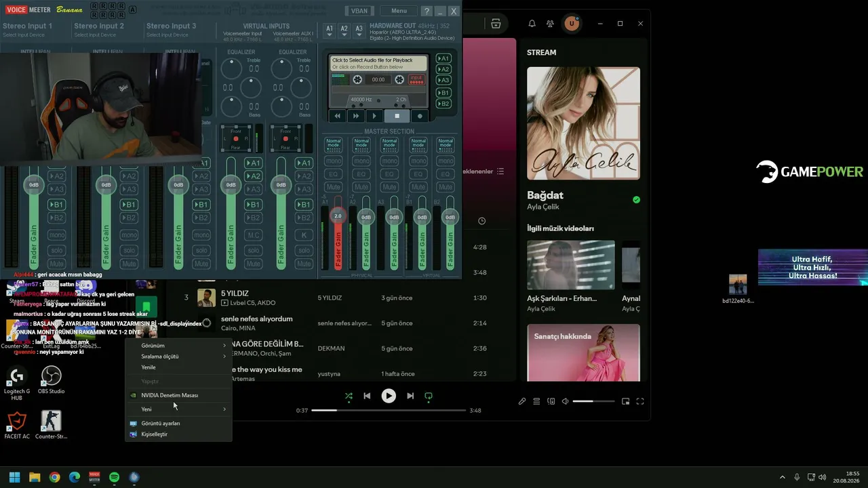Screen dimensions: 868x488
Task: Adjust Spotify volume slider
Action: (593, 401)
